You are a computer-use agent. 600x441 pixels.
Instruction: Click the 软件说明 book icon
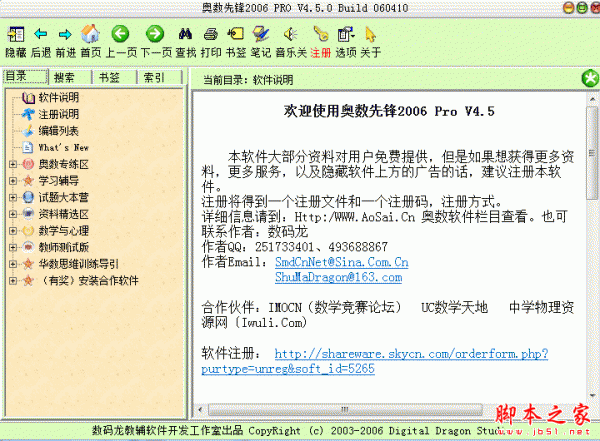(28, 98)
